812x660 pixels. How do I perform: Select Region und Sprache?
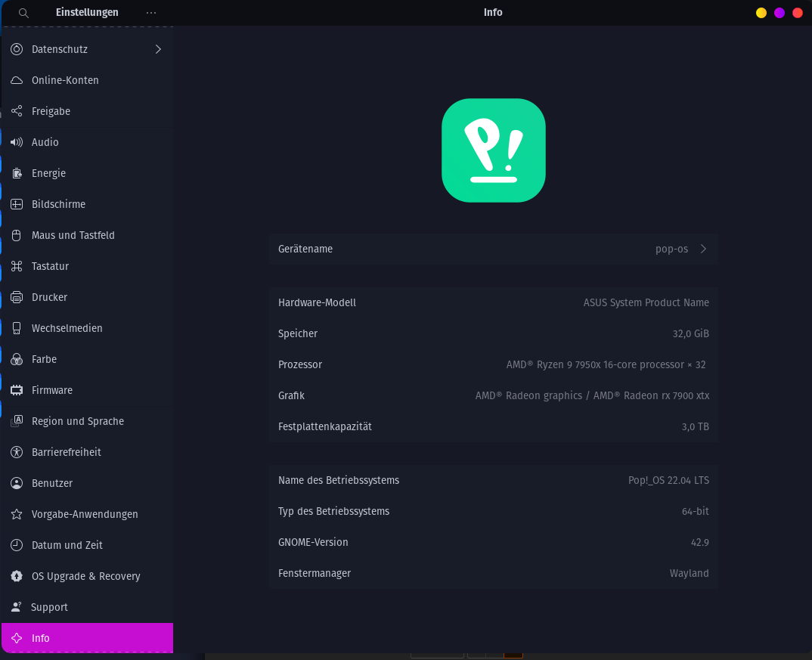pos(88,421)
